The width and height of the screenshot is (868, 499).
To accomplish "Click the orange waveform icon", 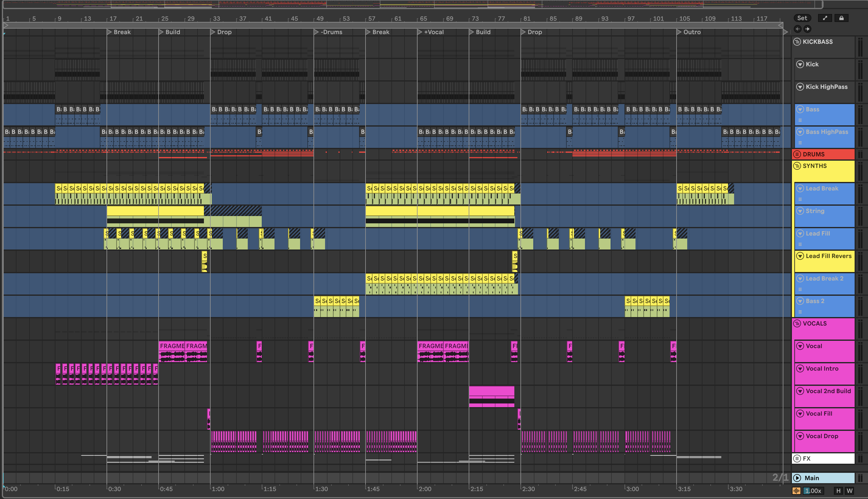I will 796,491.
